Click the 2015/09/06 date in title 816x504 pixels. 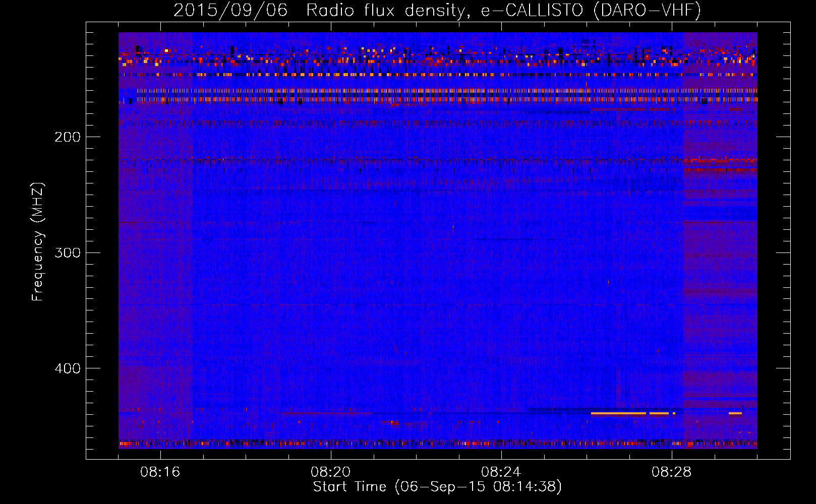[x=230, y=10]
